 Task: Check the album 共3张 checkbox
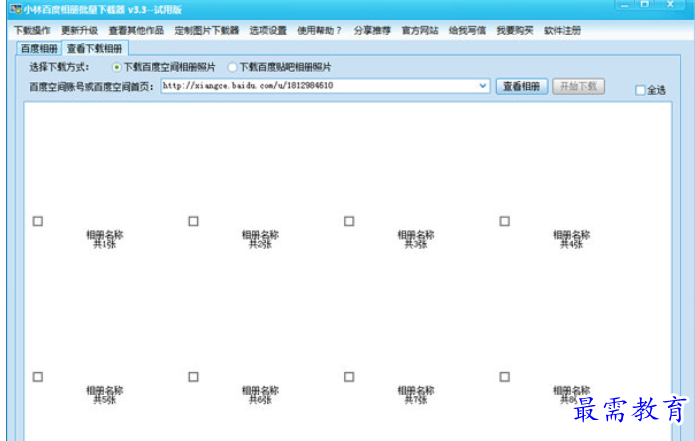349,221
